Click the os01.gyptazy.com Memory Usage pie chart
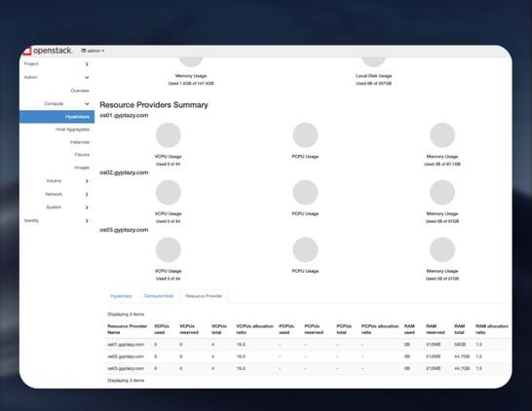The image size is (532, 411). [x=442, y=135]
